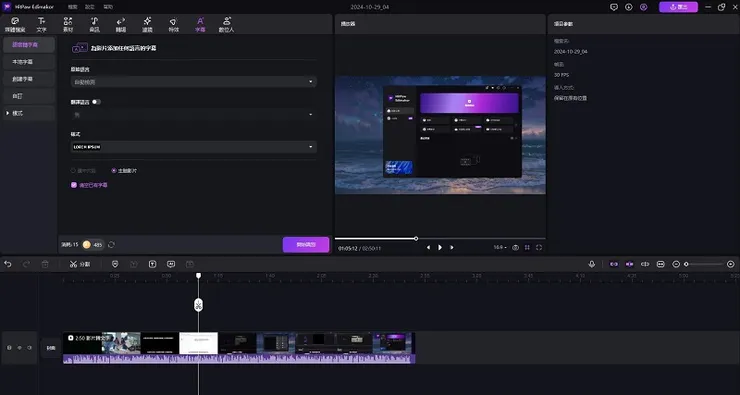Open the 16:9 aspect ratio dropdown

(500, 247)
